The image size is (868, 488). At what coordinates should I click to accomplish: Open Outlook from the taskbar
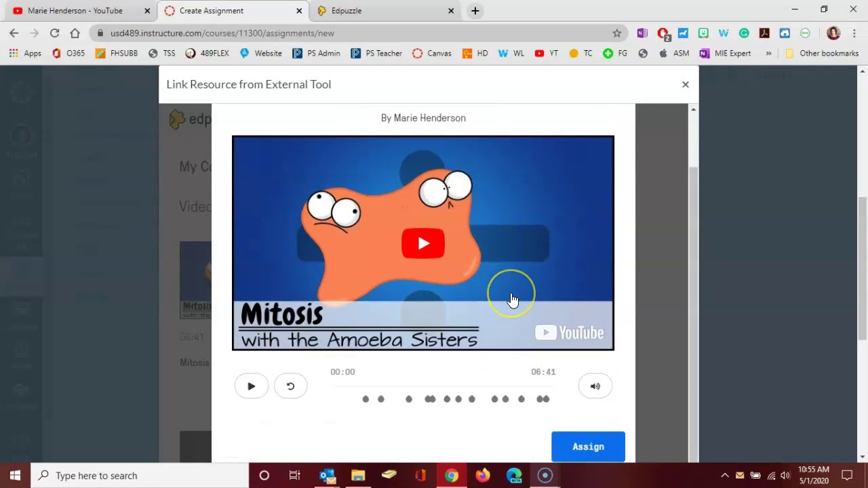(x=327, y=475)
